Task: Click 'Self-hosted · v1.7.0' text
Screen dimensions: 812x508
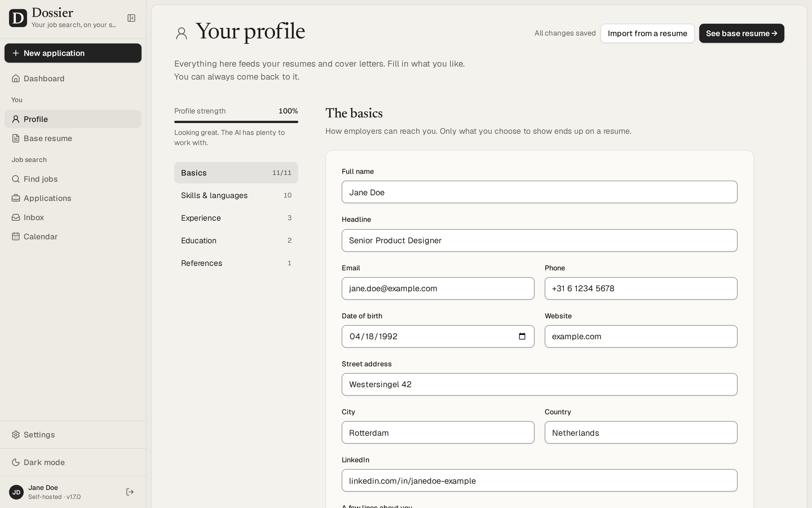Action: coord(54,497)
